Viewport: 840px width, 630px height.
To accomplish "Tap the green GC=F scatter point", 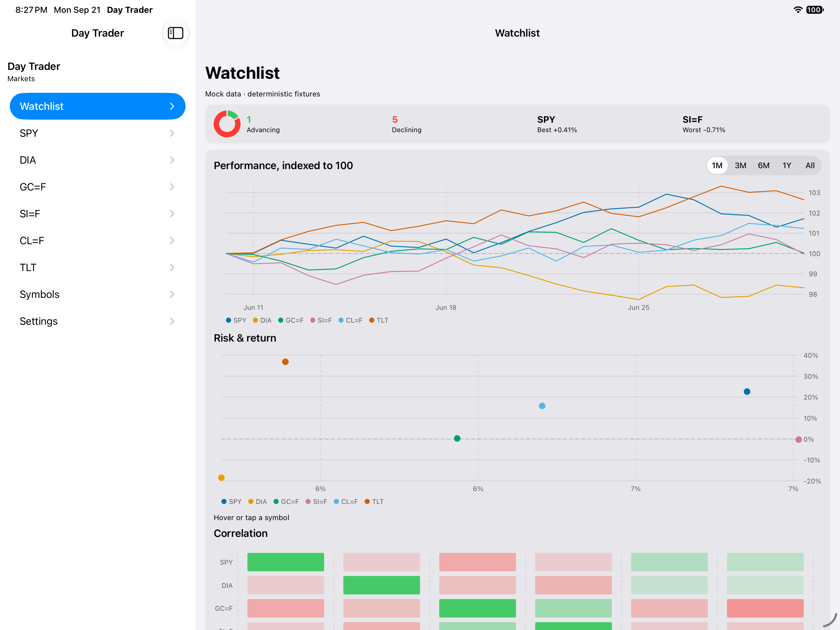I will [x=457, y=438].
